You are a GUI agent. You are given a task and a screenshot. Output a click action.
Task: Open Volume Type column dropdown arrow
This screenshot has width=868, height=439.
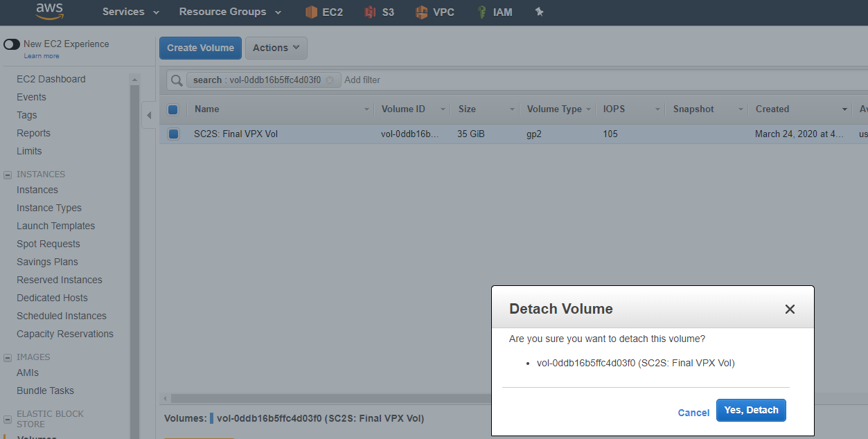coord(589,109)
